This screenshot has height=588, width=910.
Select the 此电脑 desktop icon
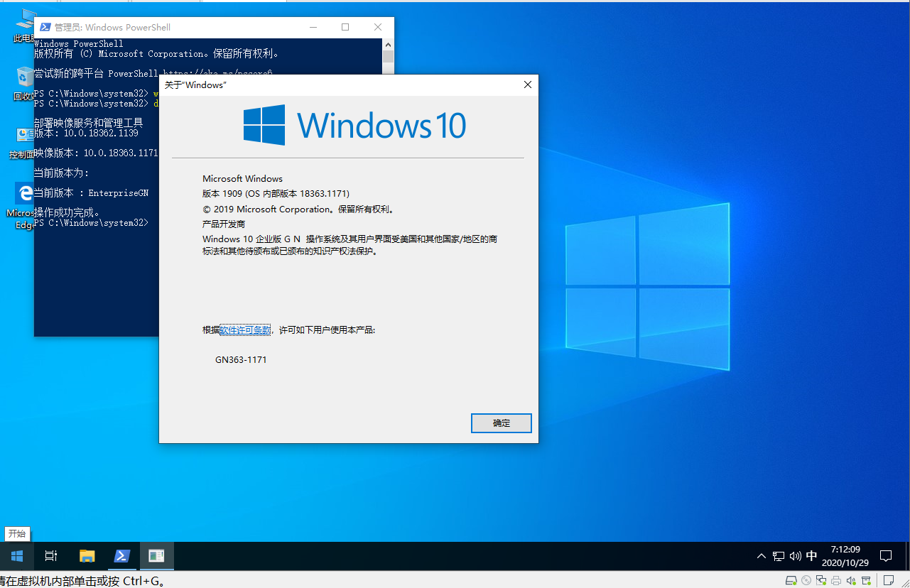tap(24, 26)
